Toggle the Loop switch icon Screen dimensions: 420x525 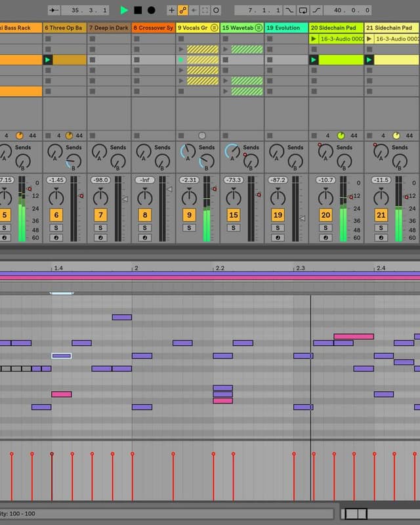click(303, 10)
